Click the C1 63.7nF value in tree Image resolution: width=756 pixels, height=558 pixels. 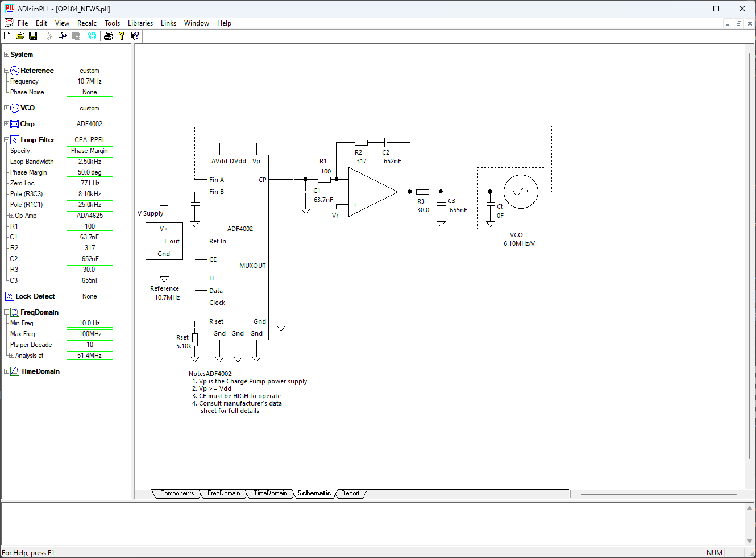[x=90, y=237]
